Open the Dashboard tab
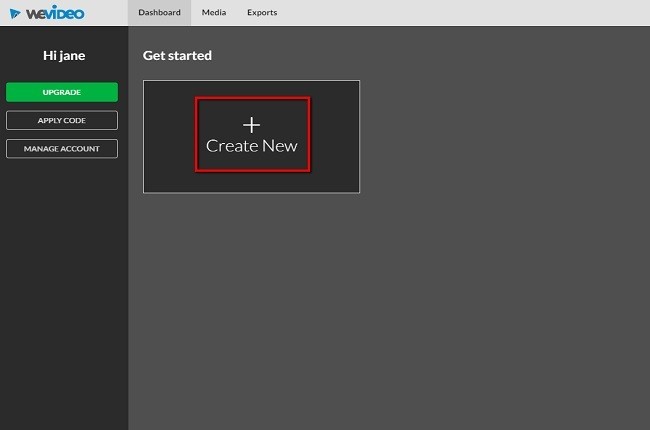Viewport: 650px width, 430px height. tap(159, 13)
